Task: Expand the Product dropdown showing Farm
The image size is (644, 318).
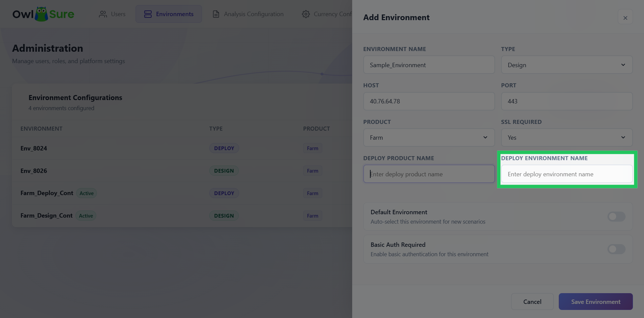Action: tap(429, 138)
